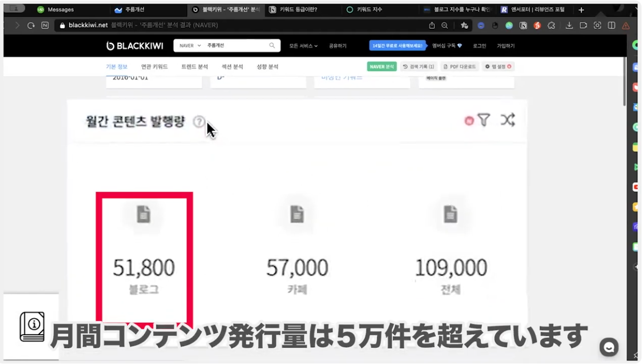Click the browser downloads icon
642x364 pixels.
pyautogui.click(x=569, y=25)
